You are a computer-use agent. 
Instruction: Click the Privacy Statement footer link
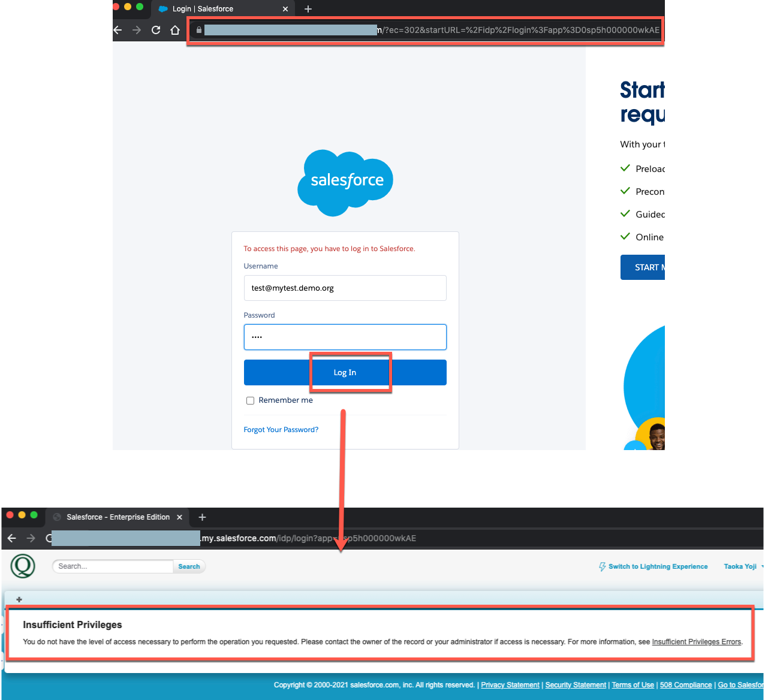click(510, 684)
